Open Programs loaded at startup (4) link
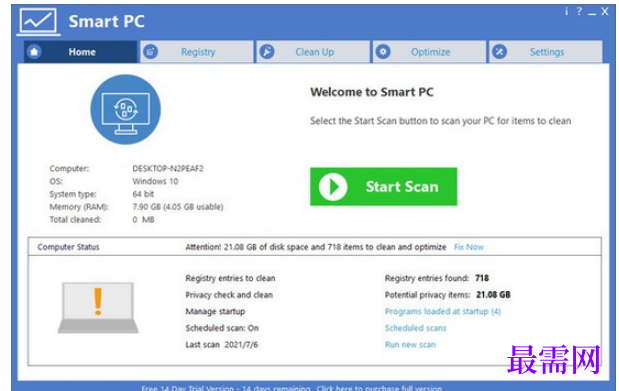Viewport: 619px width, 391px height. [443, 312]
